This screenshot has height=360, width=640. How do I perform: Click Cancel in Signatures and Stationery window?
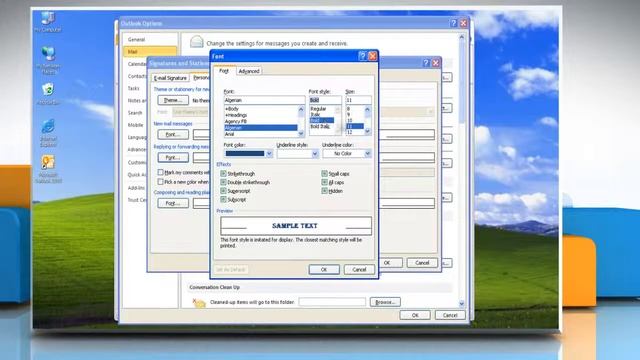(422, 263)
